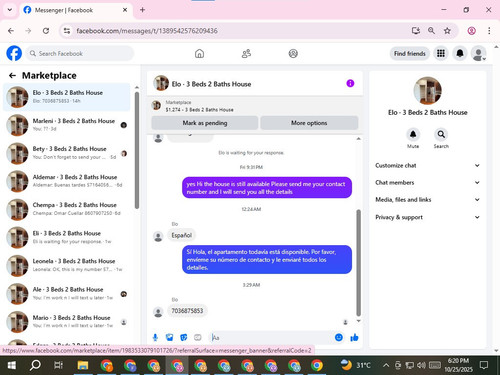Open install app icon in address bar
Image resolution: width=500 pixels, height=375 pixels.
click(x=415, y=31)
